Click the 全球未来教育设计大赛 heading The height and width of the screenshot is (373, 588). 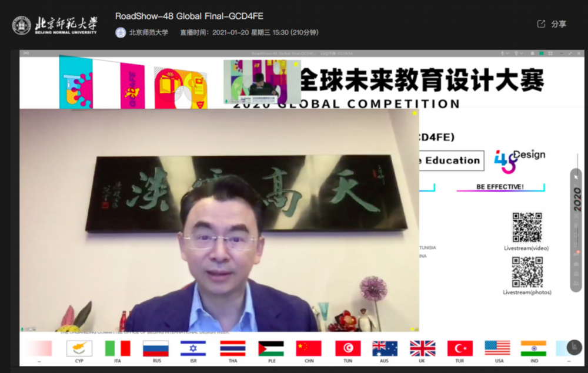[x=422, y=80]
